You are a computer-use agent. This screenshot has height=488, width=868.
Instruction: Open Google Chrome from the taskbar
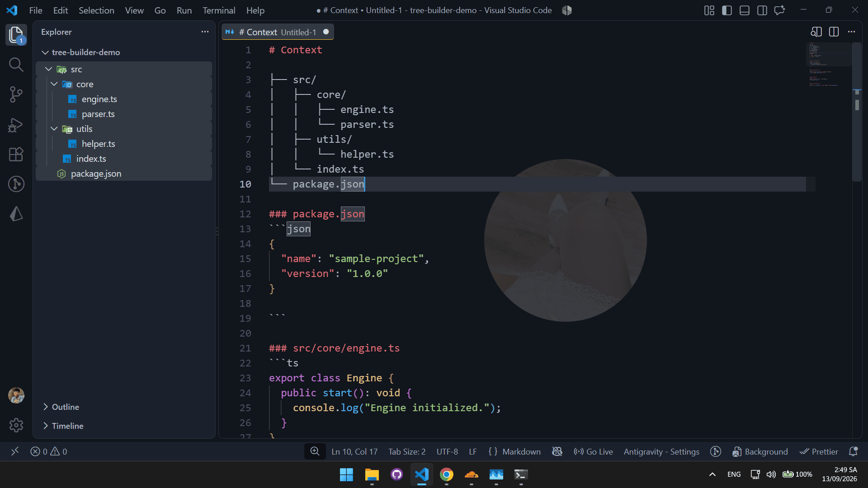pyautogui.click(x=447, y=474)
